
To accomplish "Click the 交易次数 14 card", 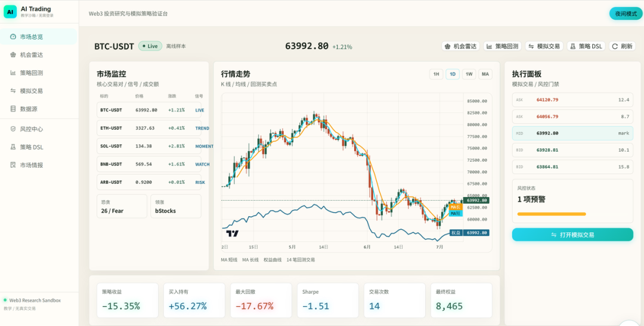I will coord(395,300).
